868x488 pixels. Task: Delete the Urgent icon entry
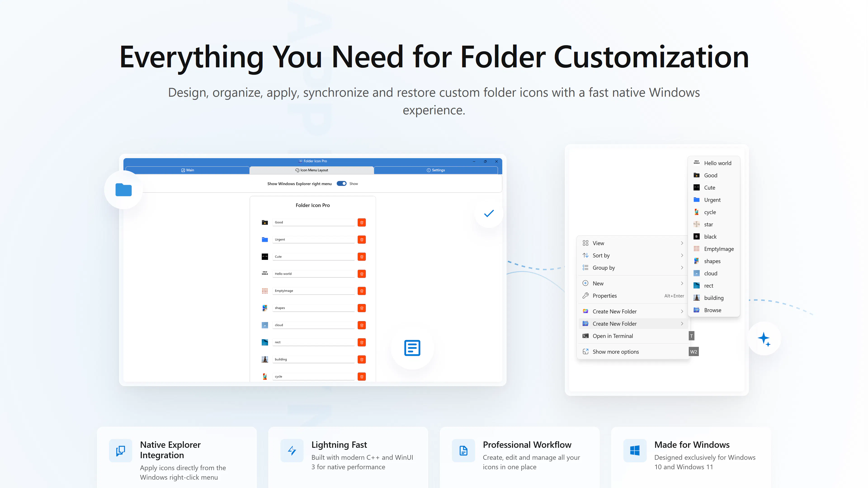362,239
